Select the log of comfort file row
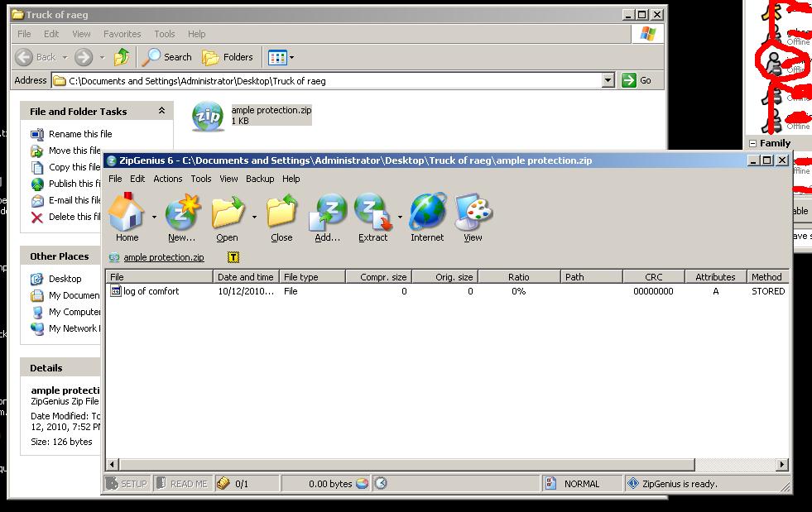 (151, 291)
